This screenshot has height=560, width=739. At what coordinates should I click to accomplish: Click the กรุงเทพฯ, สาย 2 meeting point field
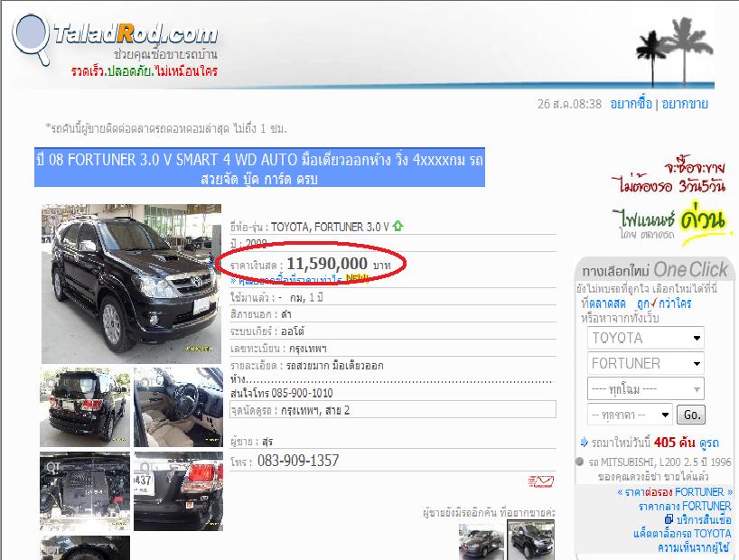click(393, 409)
